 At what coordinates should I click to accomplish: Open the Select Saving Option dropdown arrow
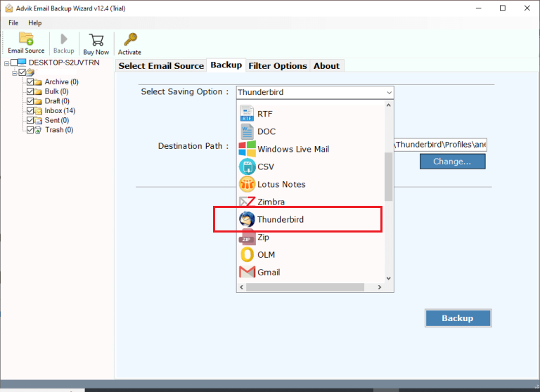tap(389, 92)
